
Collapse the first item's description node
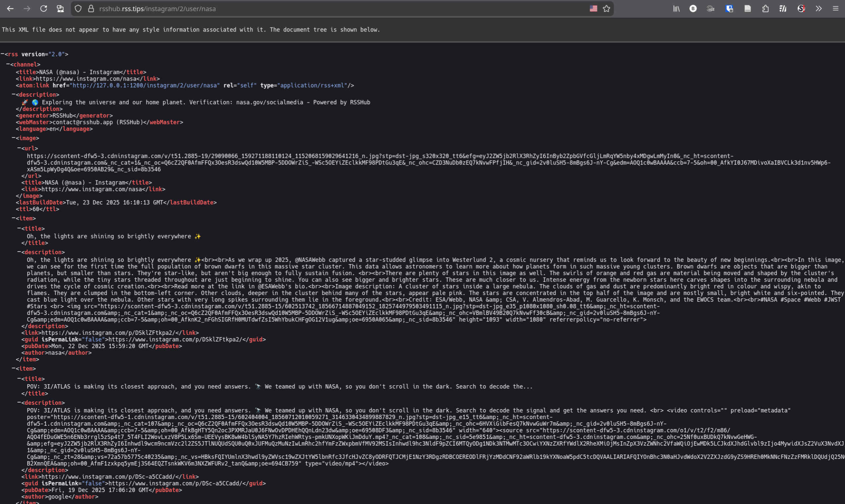click(x=19, y=252)
